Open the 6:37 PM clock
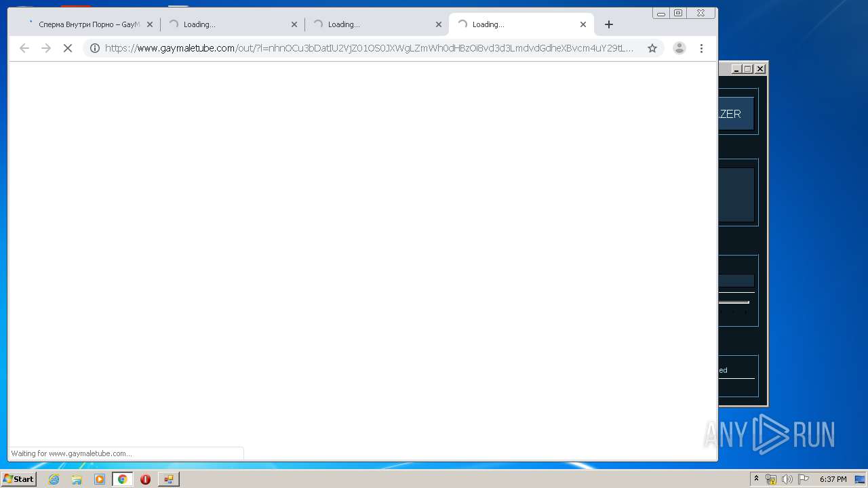The height and width of the screenshot is (488, 868). click(833, 479)
